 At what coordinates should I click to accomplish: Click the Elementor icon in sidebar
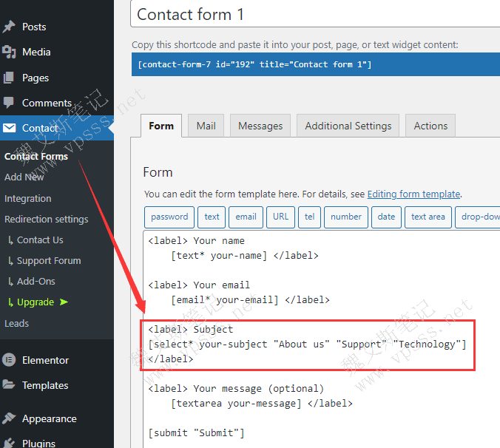(9, 360)
